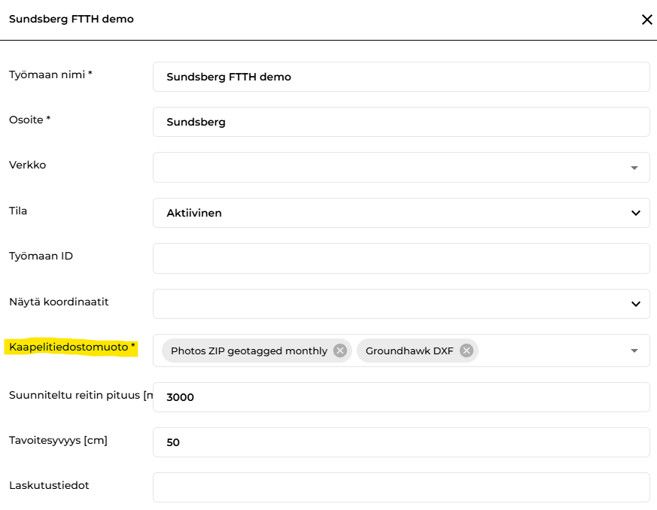
Task: Click the Verkko combo box field
Action: click(401, 168)
